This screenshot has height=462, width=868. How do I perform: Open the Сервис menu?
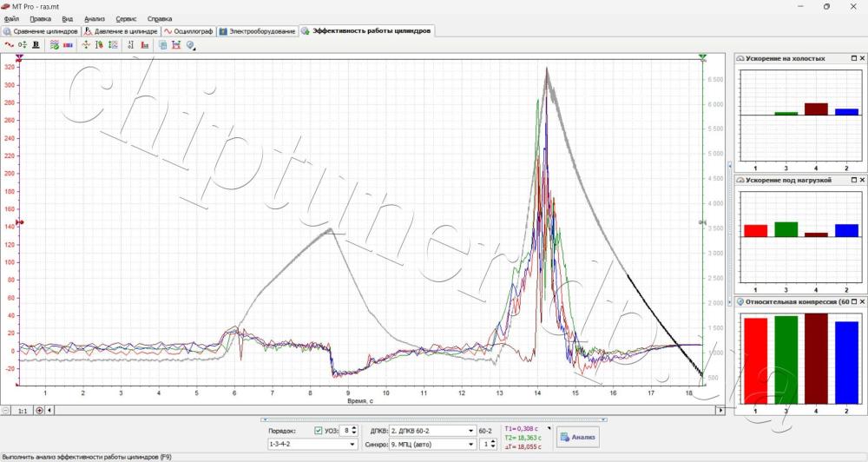[x=126, y=19]
